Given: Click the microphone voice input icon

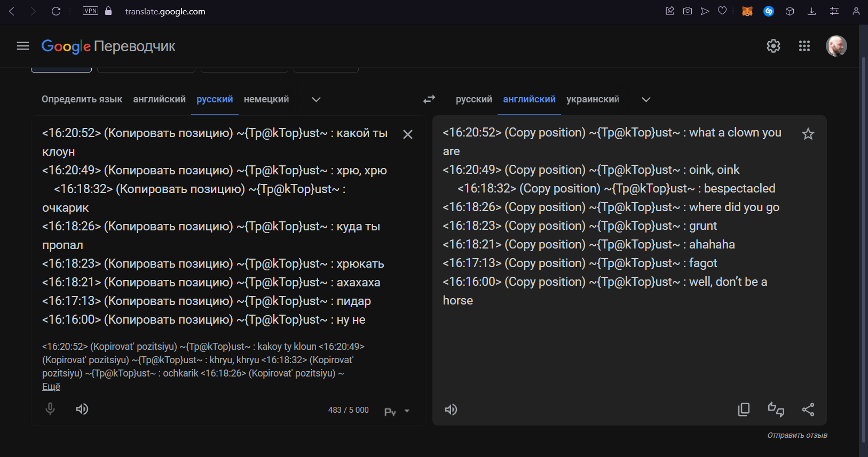Looking at the screenshot, I should [x=50, y=409].
